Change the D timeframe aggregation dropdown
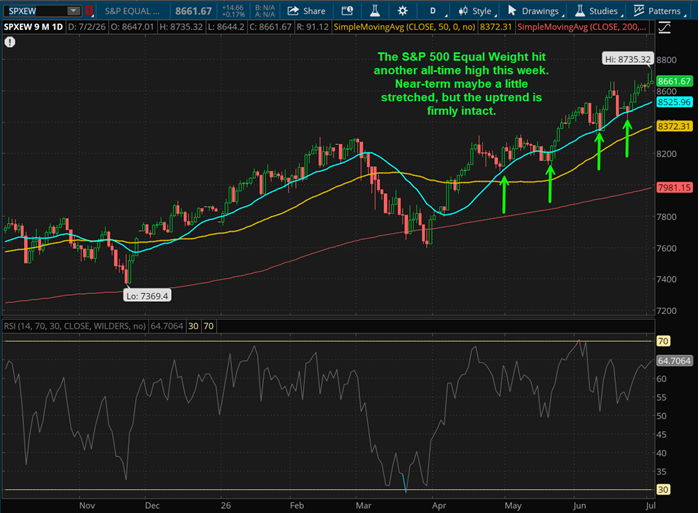This screenshot has width=699, height=513. coord(435,11)
